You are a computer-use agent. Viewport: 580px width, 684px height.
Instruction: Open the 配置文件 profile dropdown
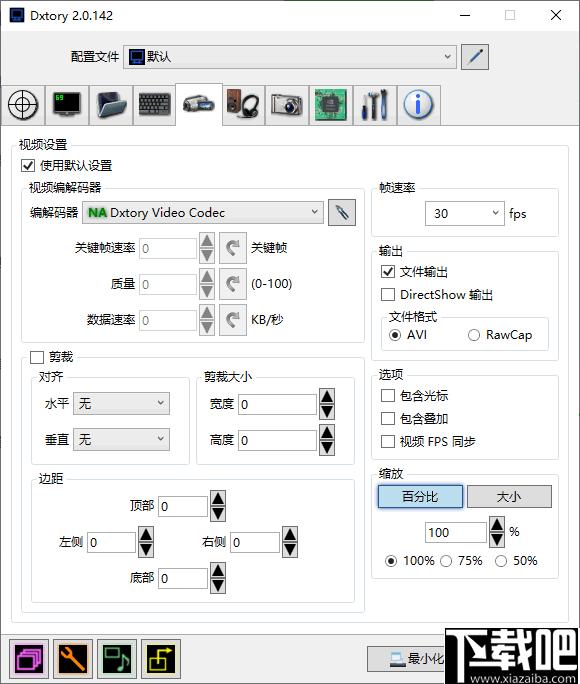tap(290, 57)
